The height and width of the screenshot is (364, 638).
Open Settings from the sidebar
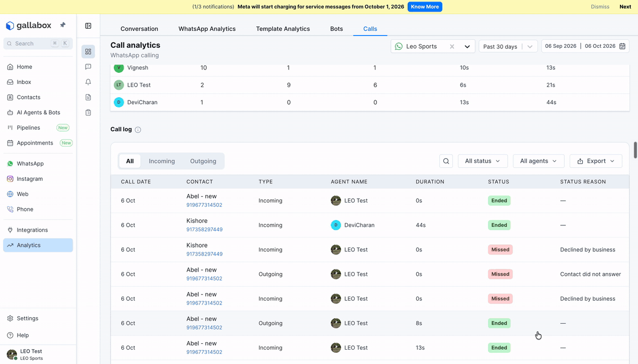tap(38, 318)
